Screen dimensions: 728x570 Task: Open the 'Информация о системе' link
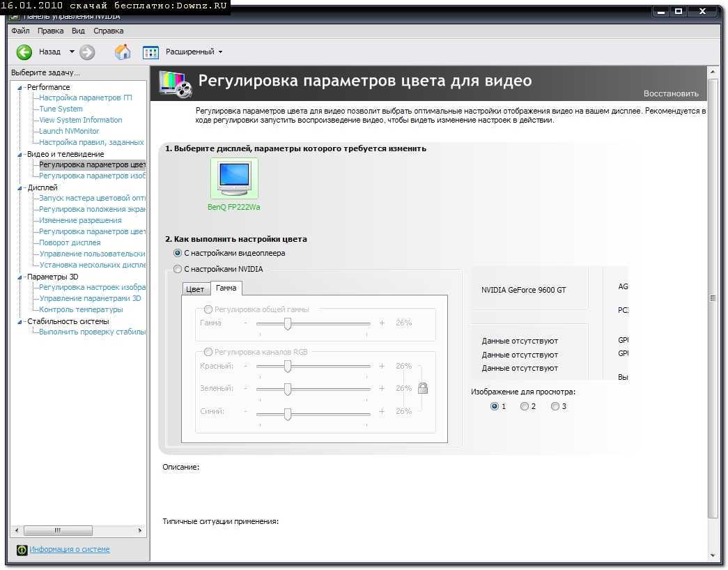70,549
